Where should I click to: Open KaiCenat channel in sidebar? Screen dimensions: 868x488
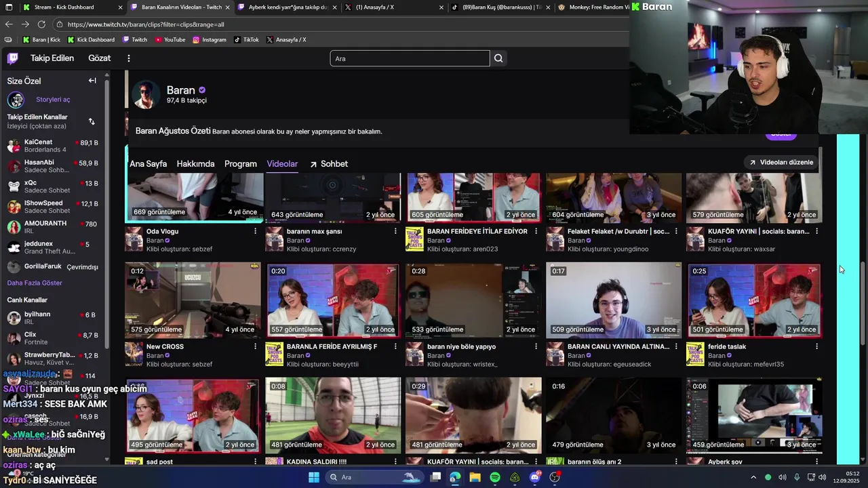pos(53,146)
